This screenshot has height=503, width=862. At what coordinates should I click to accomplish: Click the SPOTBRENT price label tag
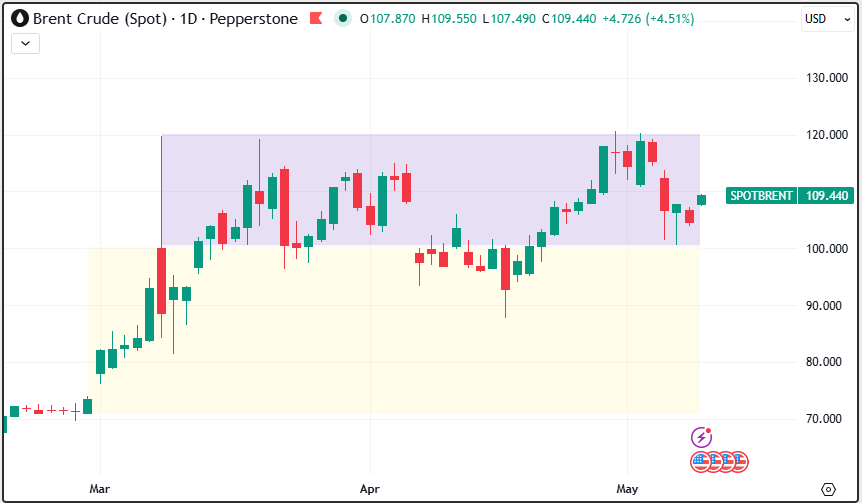pos(761,196)
